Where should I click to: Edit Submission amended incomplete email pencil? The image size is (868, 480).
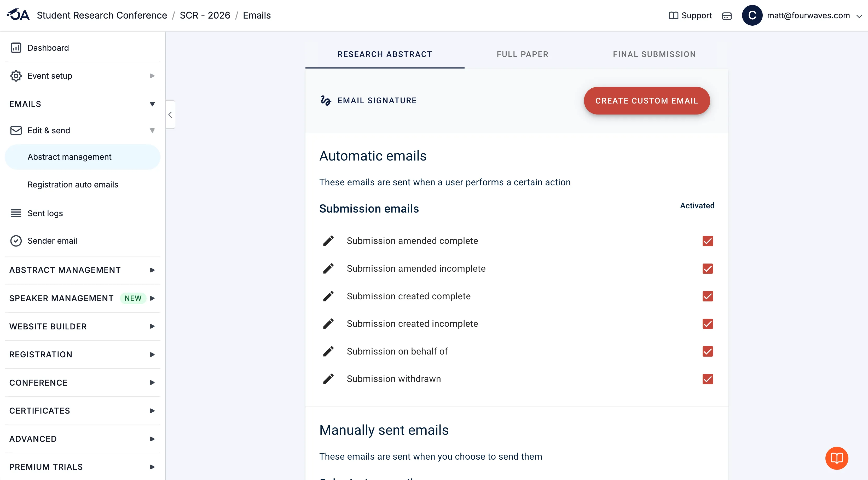[328, 268]
